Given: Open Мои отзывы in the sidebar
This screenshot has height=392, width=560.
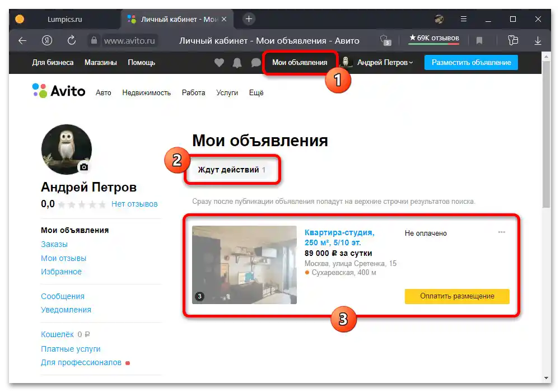Looking at the screenshot, I should [64, 258].
